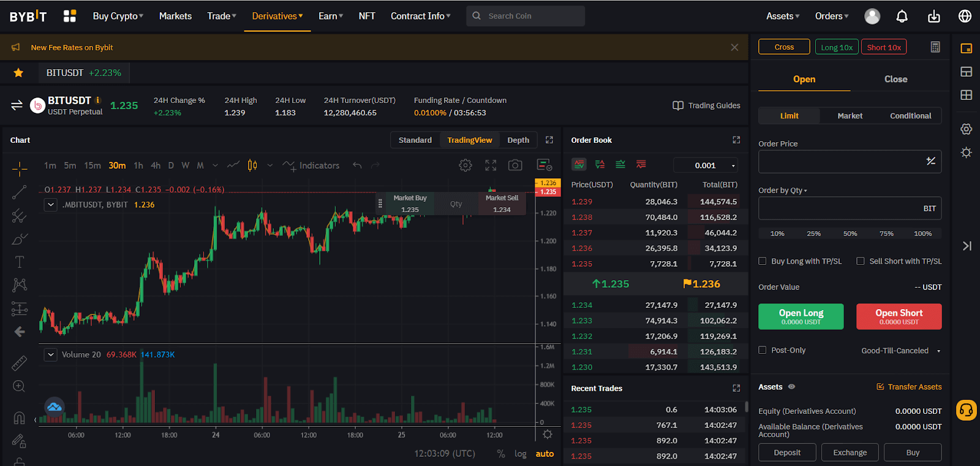Image resolution: width=980 pixels, height=466 pixels.
Task: Toggle asset balance visibility eye
Action: point(791,387)
